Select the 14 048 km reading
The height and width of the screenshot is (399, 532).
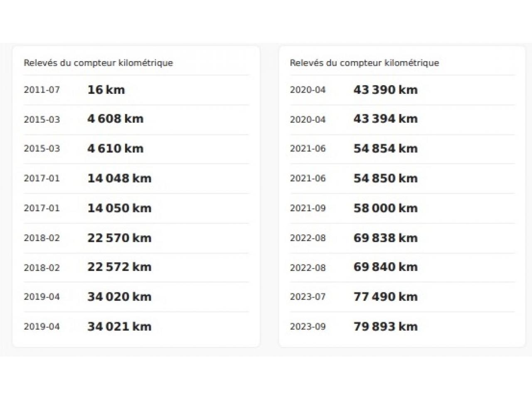pos(119,178)
